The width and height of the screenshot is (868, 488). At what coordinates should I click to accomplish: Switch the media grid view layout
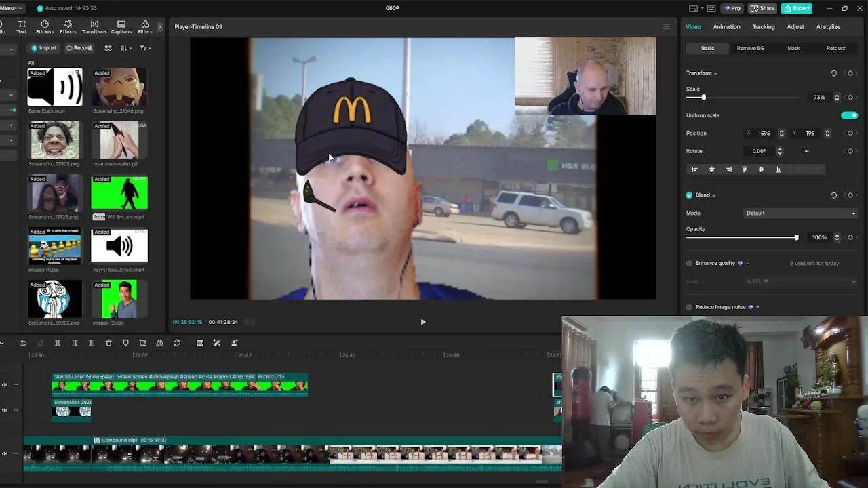pyautogui.click(x=108, y=48)
